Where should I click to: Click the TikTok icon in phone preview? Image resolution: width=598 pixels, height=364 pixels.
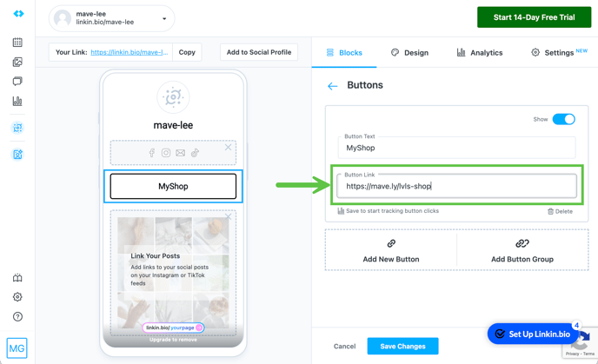(196, 153)
